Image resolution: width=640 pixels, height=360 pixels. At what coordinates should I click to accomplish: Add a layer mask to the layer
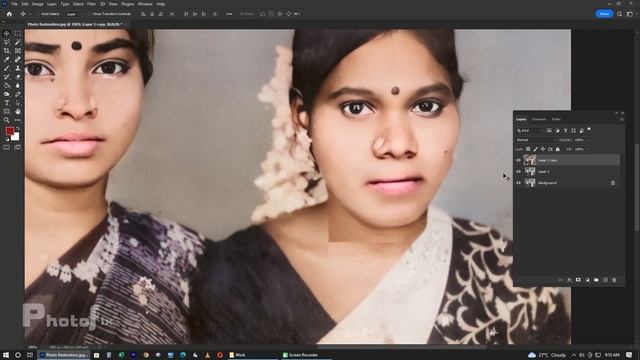(x=578, y=280)
